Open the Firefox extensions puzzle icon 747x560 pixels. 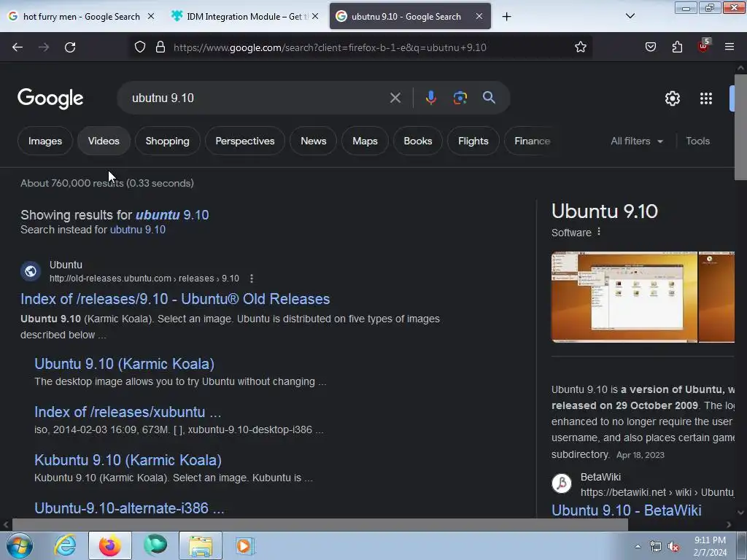point(677,47)
